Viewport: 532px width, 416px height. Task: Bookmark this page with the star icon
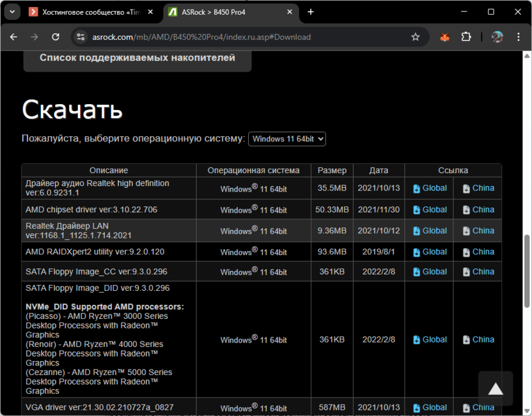coord(416,37)
